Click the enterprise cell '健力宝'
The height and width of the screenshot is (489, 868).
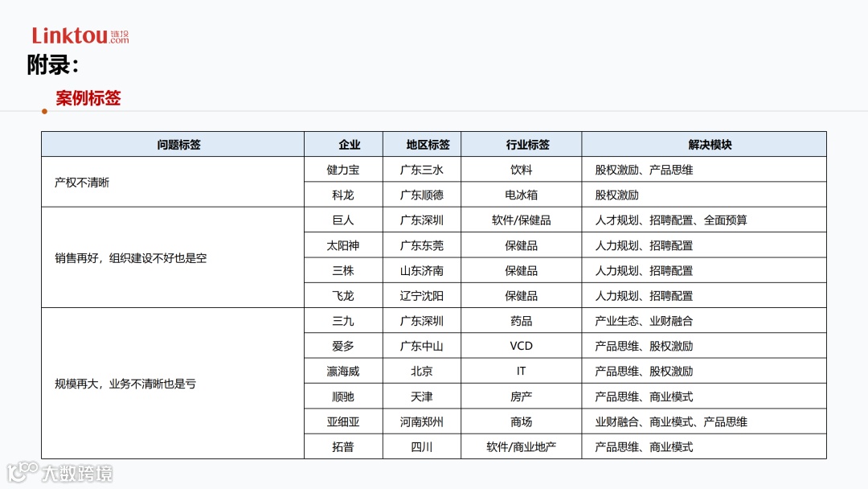tap(343, 170)
